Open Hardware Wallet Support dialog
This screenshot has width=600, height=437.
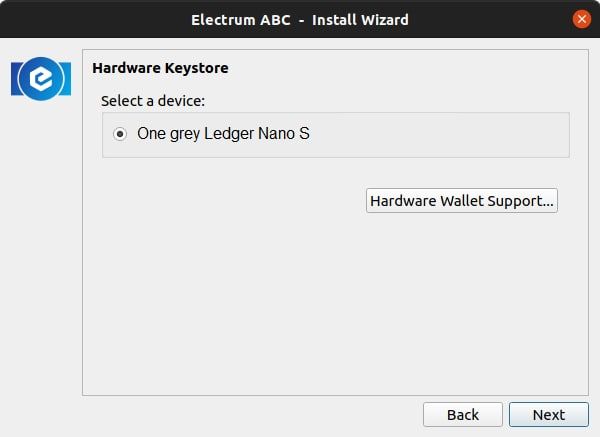(461, 200)
